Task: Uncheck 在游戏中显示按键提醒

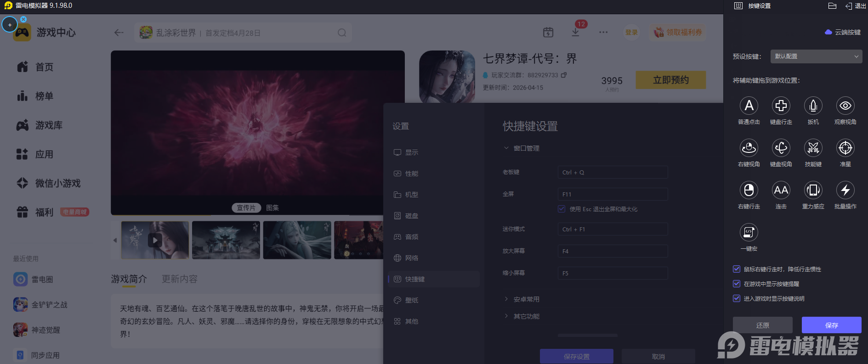Action: pos(737,284)
